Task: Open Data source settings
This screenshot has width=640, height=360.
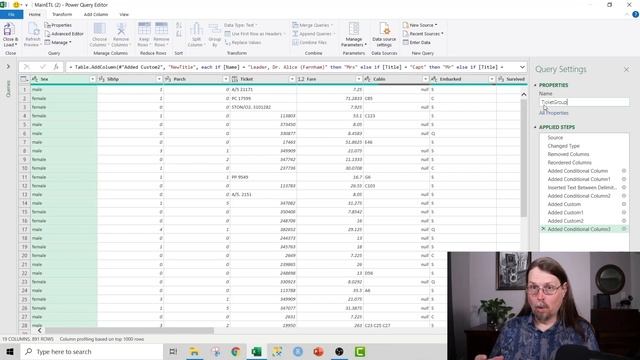Action: pyautogui.click(x=384, y=34)
